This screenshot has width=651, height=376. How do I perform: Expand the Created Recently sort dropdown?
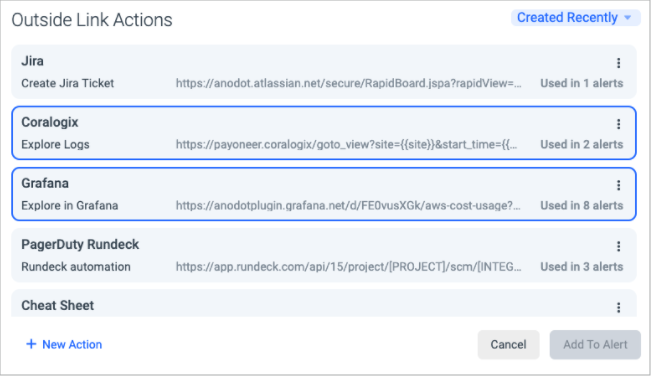(x=575, y=18)
